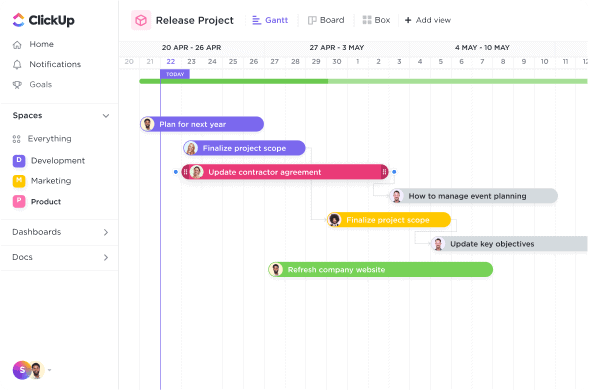Click the Release Project cube icon
589x391 pixels.
pos(141,20)
